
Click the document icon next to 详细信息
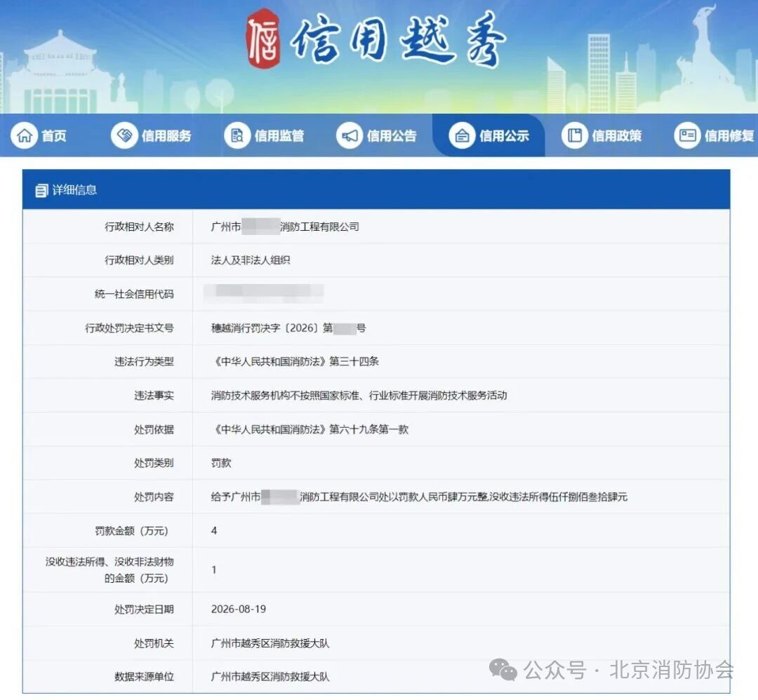pyautogui.click(x=41, y=190)
